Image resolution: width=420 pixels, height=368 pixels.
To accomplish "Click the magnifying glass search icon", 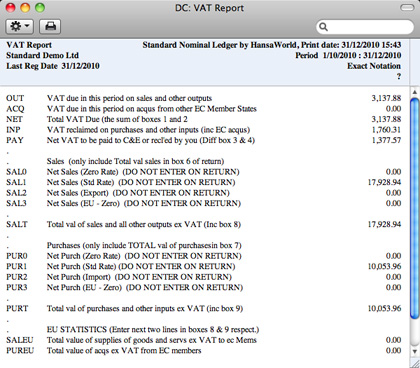I will [323, 27].
